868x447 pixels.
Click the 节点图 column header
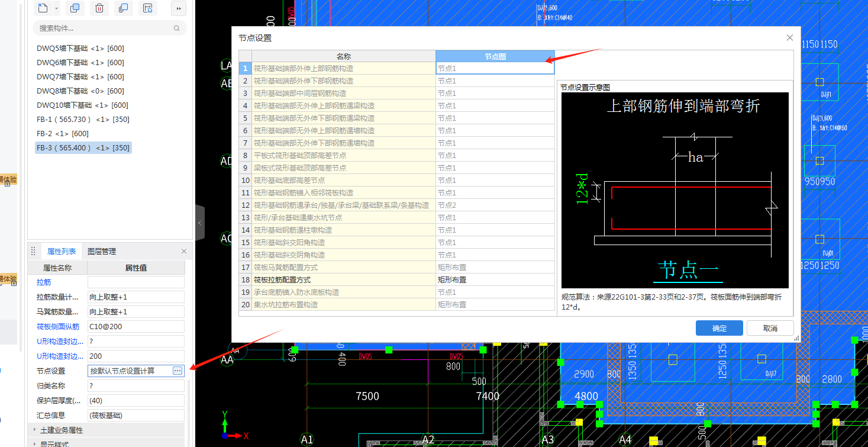(x=495, y=56)
